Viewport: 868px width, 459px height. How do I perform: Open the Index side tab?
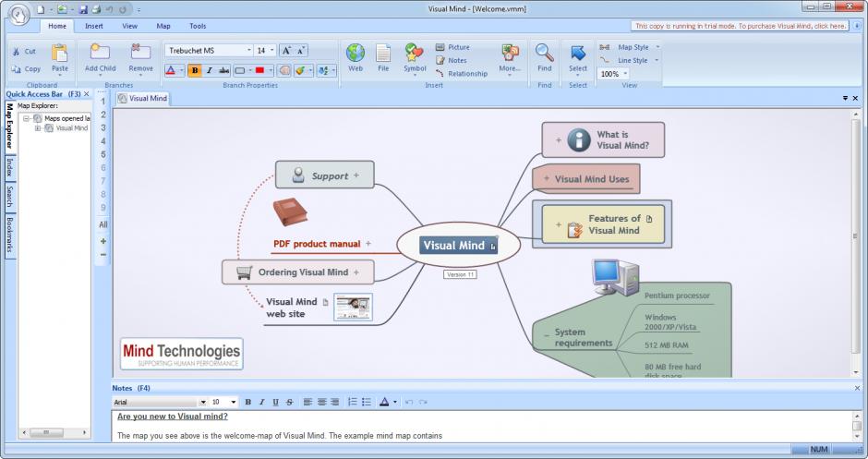(x=9, y=167)
